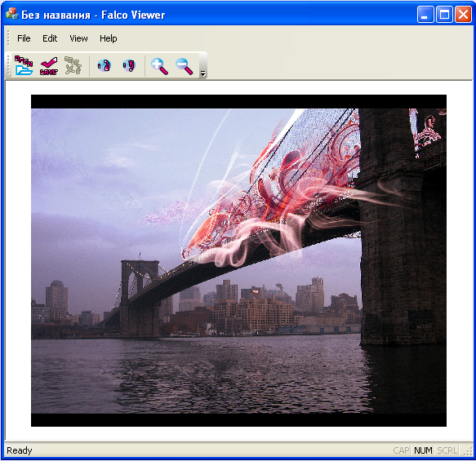Open the Help menu
The width and height of the screenshot is (476, 461).
pos(109,38)
